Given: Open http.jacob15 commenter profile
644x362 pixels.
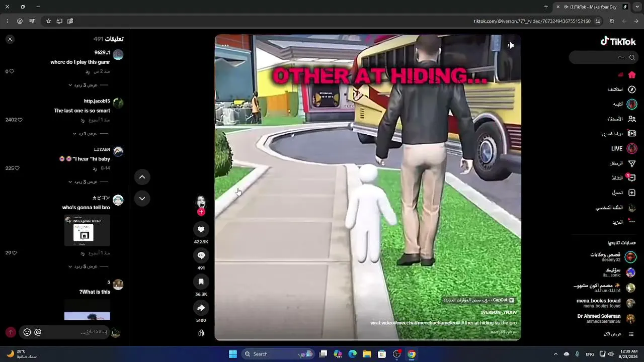Looking at the screenshot, I should 118,103.
